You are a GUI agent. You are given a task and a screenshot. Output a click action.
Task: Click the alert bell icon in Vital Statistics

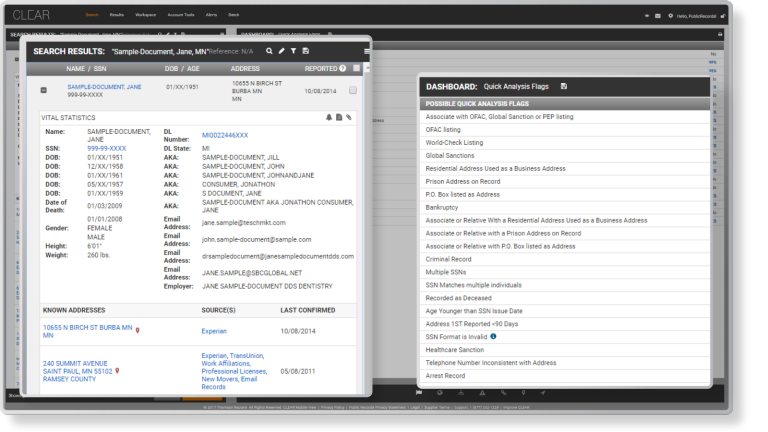(x=329, y=117)
